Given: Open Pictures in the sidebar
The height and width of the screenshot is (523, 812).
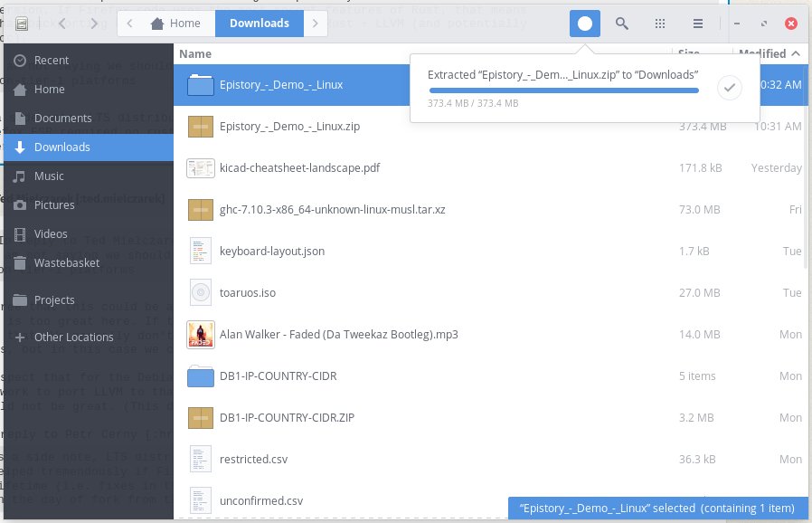Looking at the screenshot, I should click(x=89, y=205).
